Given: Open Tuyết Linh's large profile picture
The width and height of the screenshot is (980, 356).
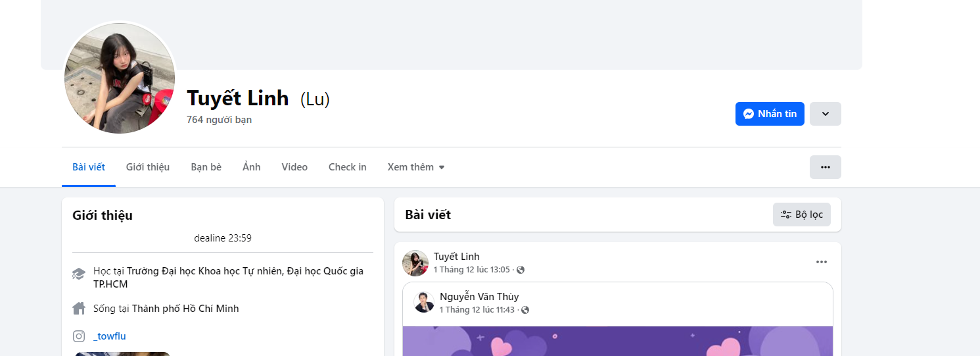Looking at the screenshot, I should pos(119,78).
